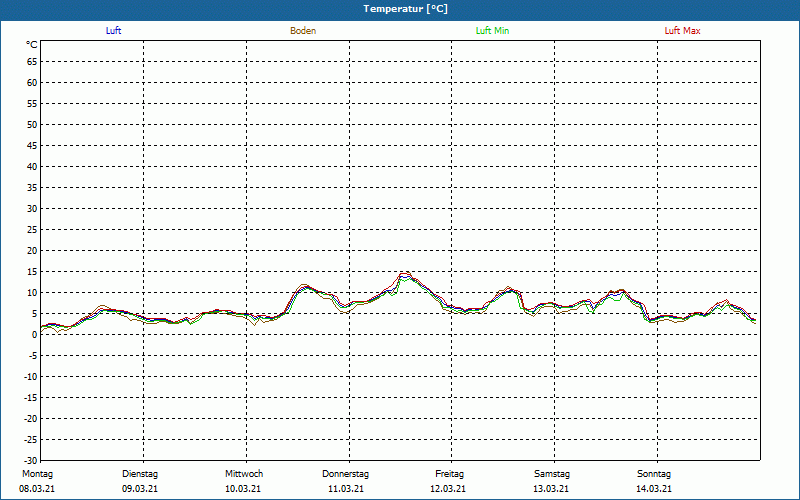Screen dimensions: 800x500
Task: Click the '-20' y-axis value
Action: [x=31, y=419]
